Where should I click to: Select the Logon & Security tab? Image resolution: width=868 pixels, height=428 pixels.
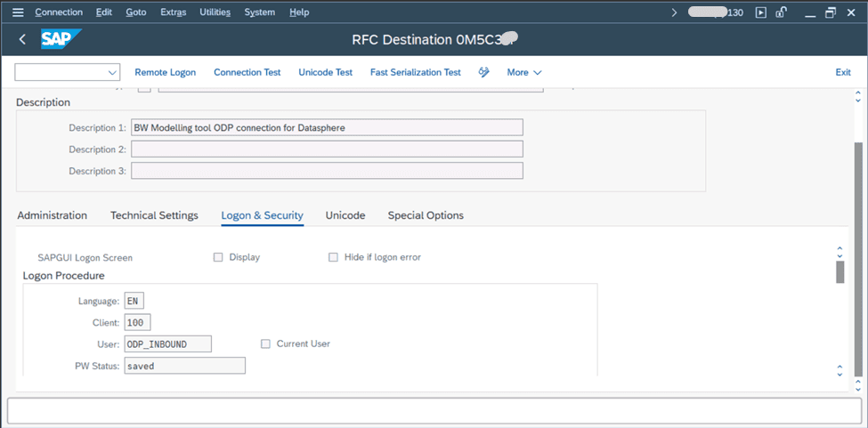click(x=262, y=215)
